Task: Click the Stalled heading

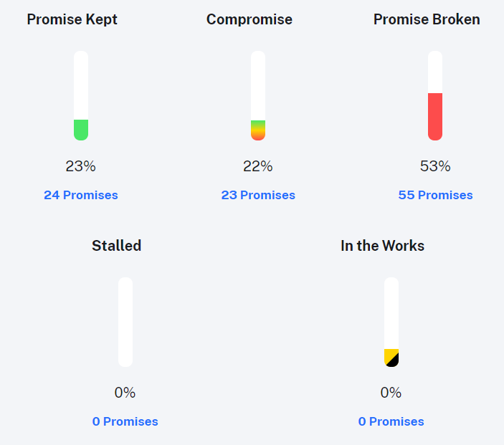Action: point(117,245)
